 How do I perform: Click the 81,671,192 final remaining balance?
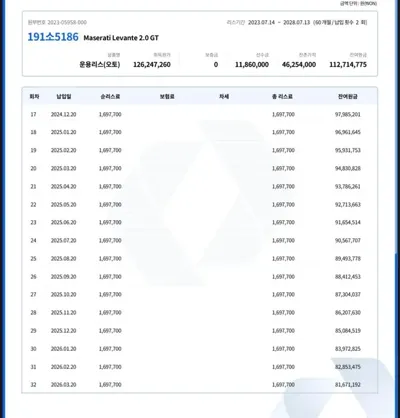[348, 385]
